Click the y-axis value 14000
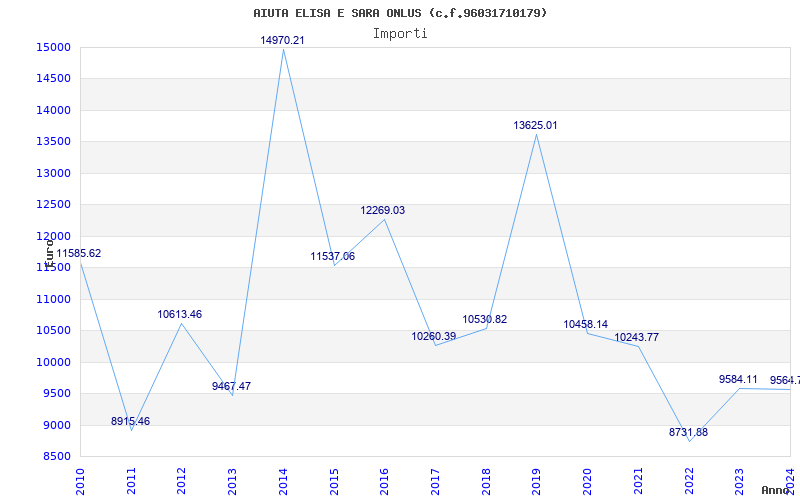Screen dimensions: 800x500 (x=53, y=110)
